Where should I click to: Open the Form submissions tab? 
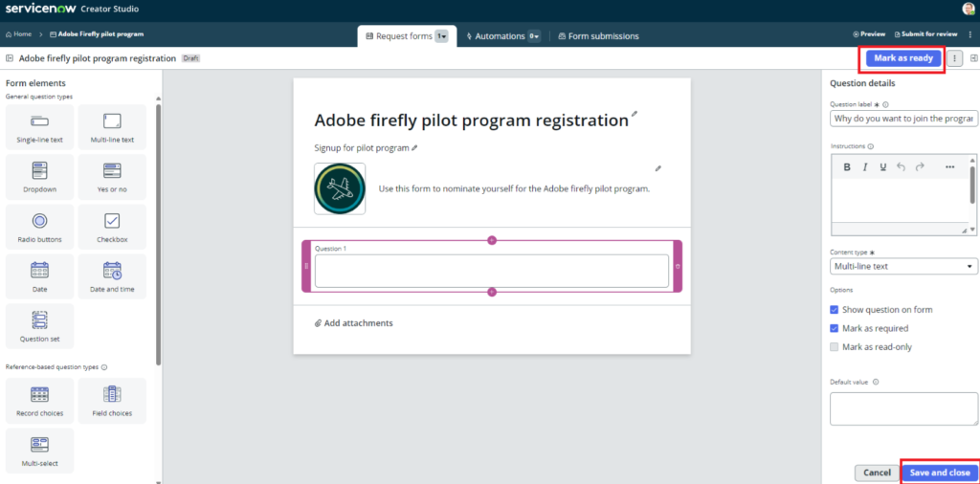coord(598,36)
